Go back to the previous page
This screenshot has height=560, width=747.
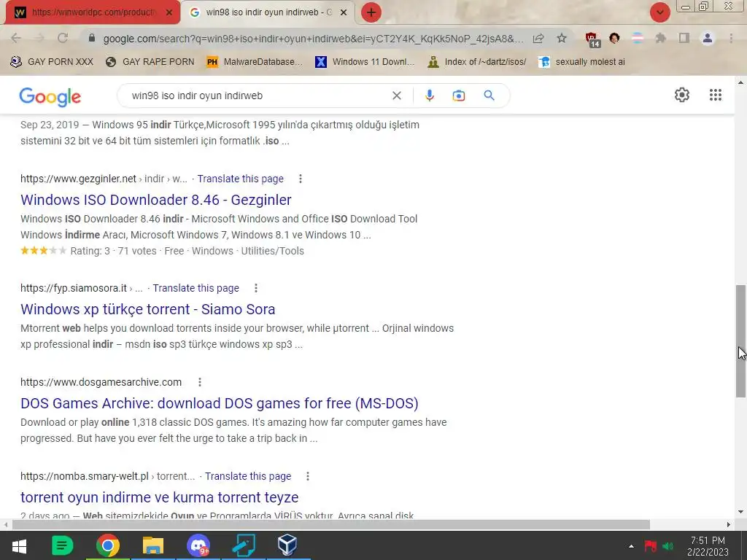16,38
